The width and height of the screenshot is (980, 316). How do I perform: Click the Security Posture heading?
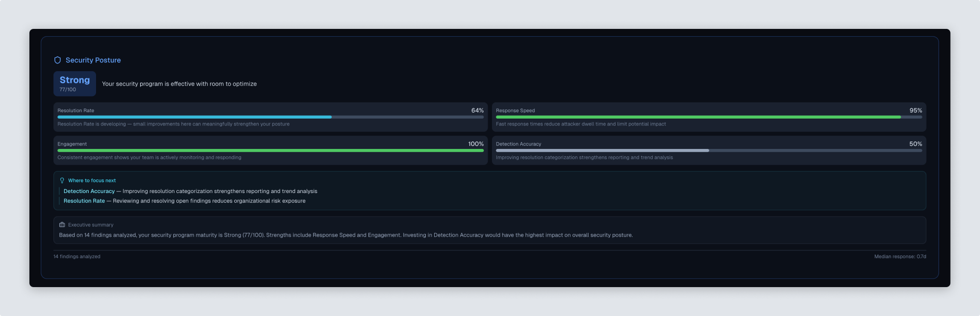(93, 60)
